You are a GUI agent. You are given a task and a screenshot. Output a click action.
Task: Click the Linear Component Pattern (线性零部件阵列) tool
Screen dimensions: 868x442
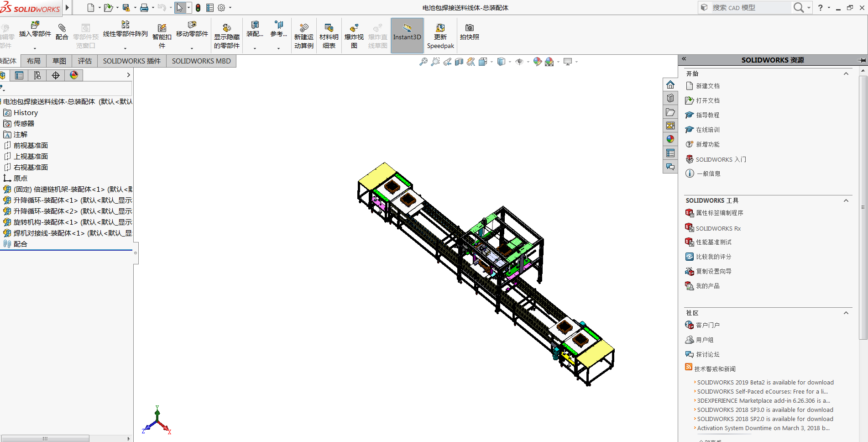(125, 29)
